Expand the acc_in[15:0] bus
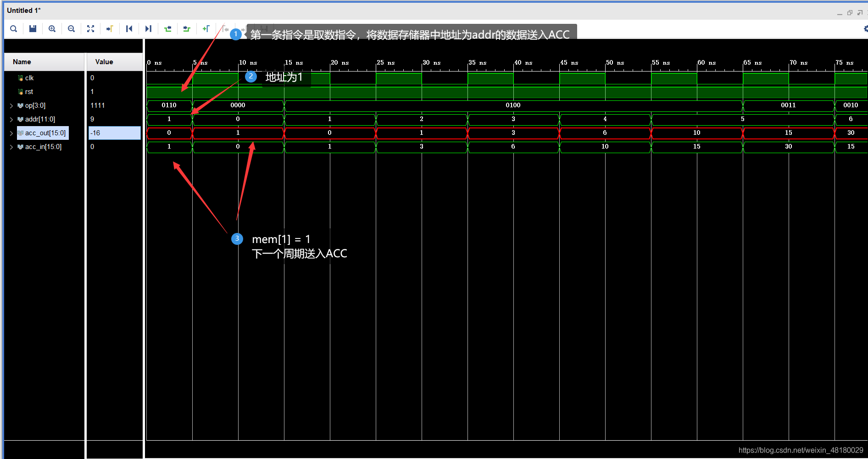 click(x=11, y=147)
